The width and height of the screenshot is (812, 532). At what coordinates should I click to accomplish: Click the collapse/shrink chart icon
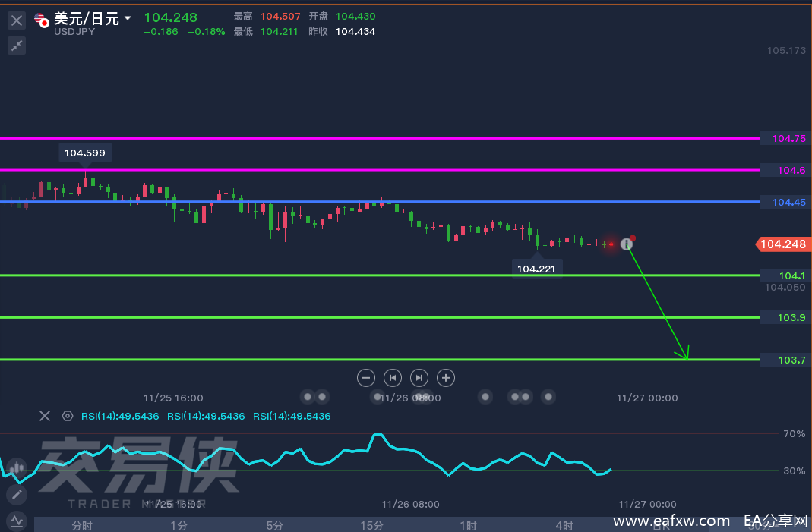[16, 46]
